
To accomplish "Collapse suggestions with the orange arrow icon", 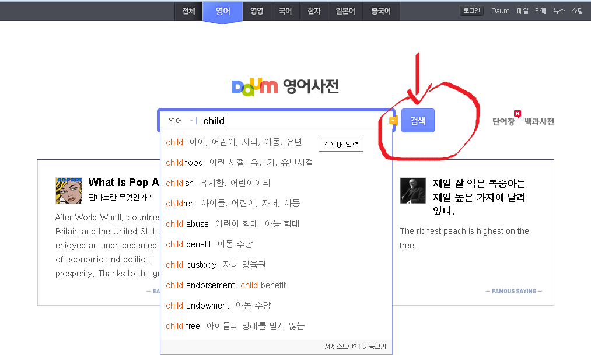I will [x=393, y=120].
